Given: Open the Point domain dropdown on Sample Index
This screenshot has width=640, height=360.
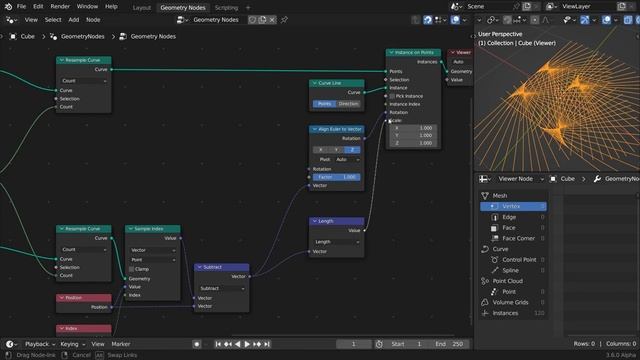Looking at the screenshot, I should pyautogui.click(x=153, y=260).
